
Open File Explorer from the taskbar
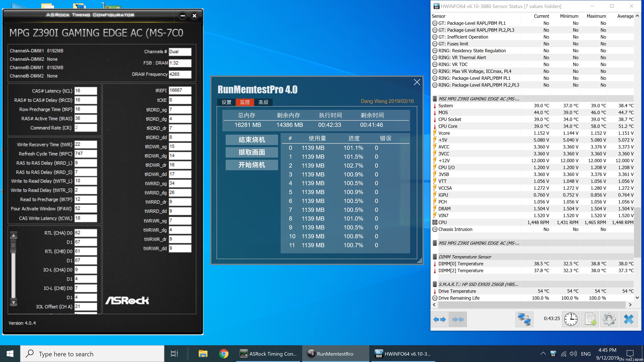(x=203, y=354)
